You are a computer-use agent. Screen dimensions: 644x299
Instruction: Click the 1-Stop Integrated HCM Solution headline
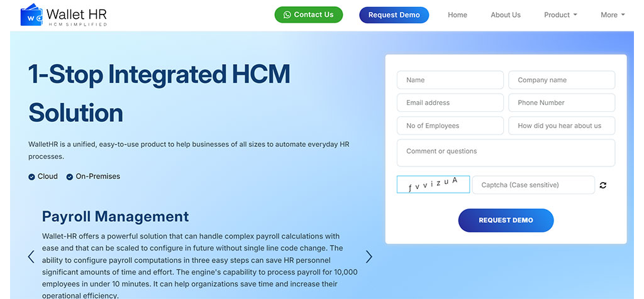[159, 93]
